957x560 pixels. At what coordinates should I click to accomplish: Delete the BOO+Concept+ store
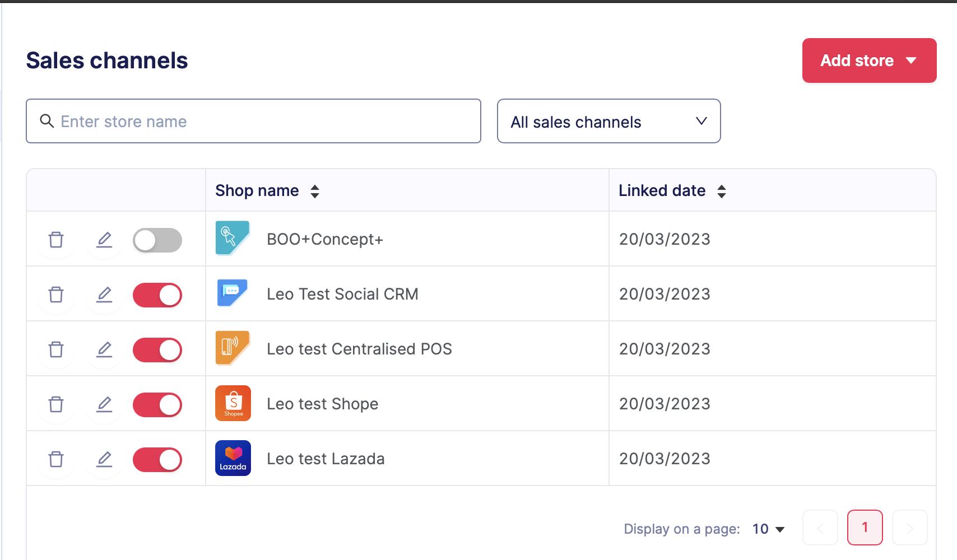pos(56,240)
